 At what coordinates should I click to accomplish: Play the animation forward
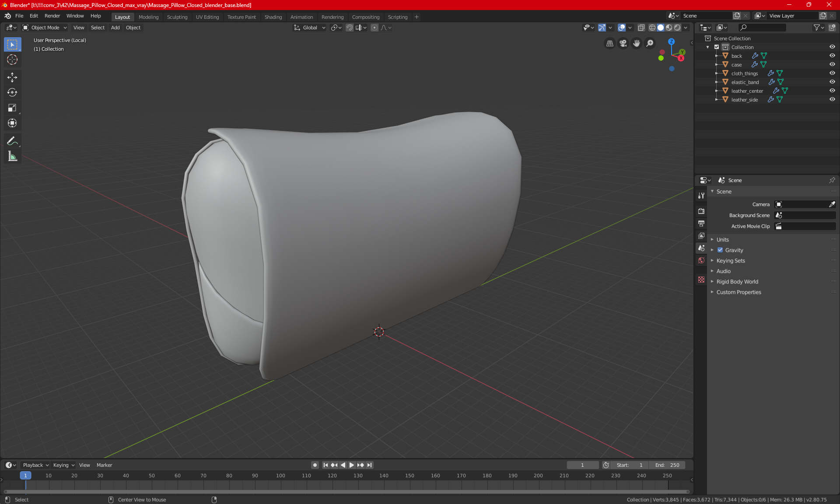[351, 465]
